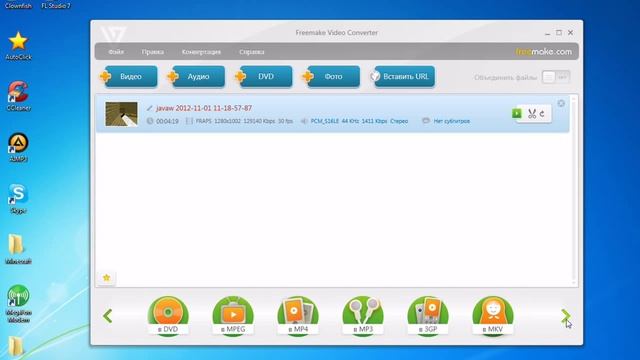Select the CCleaner desktop shortcut
640x360 pixels.
click(18, 96)
